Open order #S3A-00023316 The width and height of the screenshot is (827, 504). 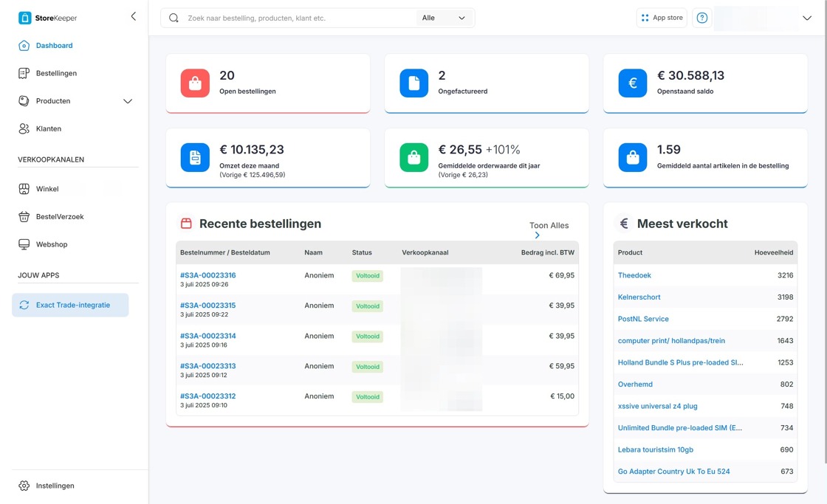click(207, 275)
